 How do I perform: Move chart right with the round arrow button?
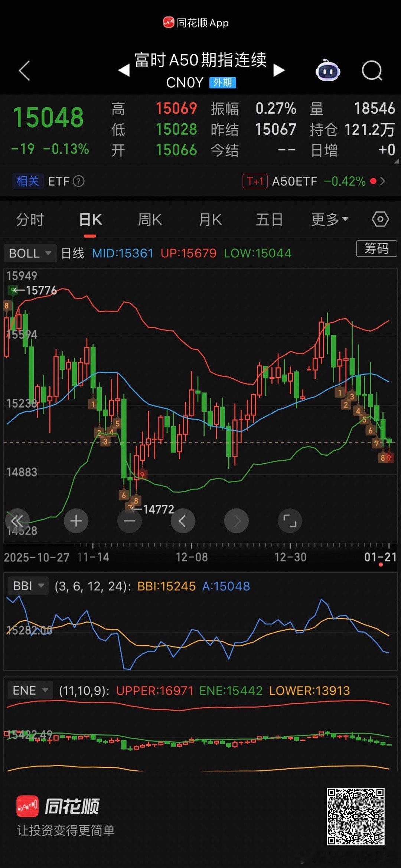(x=237, y=521)
